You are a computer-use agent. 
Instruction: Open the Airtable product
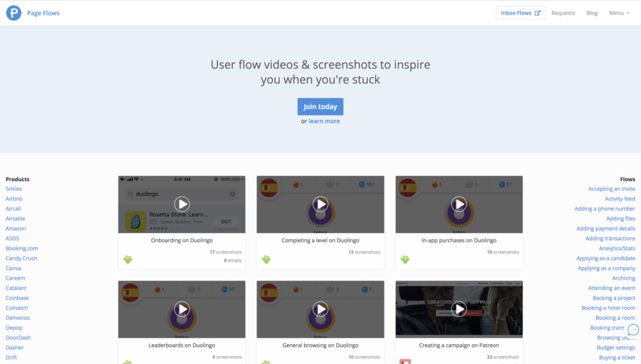[16, 219]
